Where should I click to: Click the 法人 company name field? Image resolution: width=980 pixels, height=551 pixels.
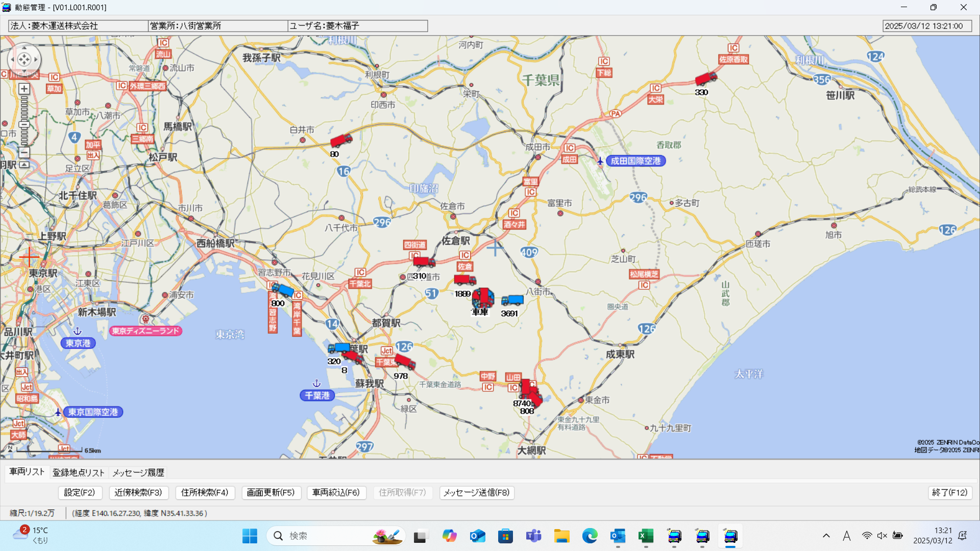[78, 26]
